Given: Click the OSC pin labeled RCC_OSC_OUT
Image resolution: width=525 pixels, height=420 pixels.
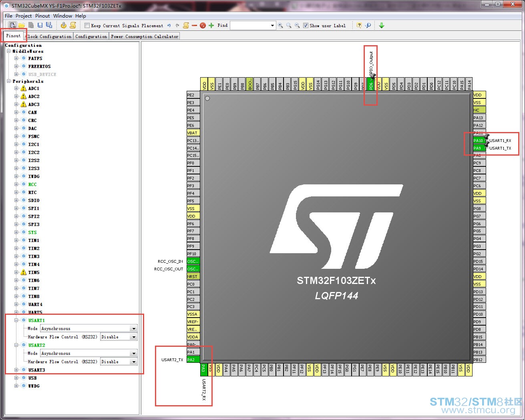Looking at the screenshot, I should click(193, 269).
